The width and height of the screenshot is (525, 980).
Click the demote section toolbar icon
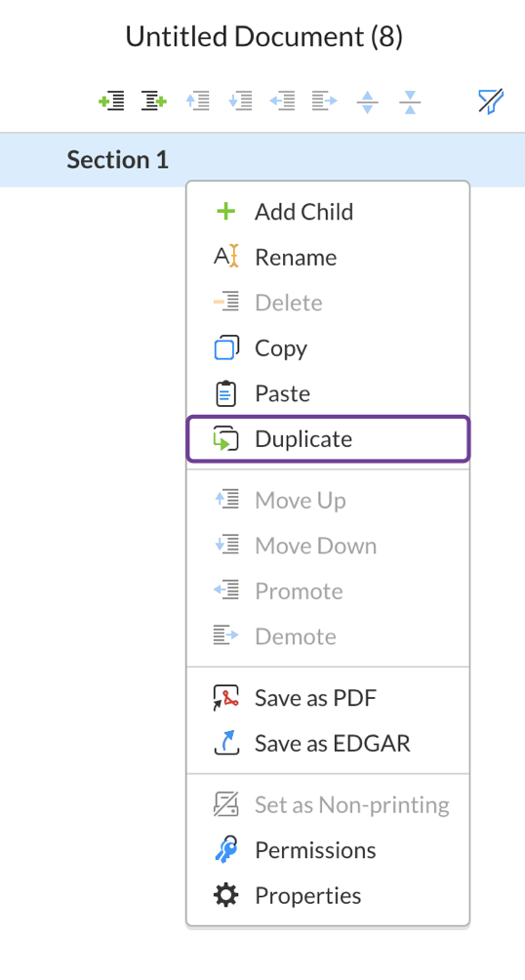[x=324, y=101]
